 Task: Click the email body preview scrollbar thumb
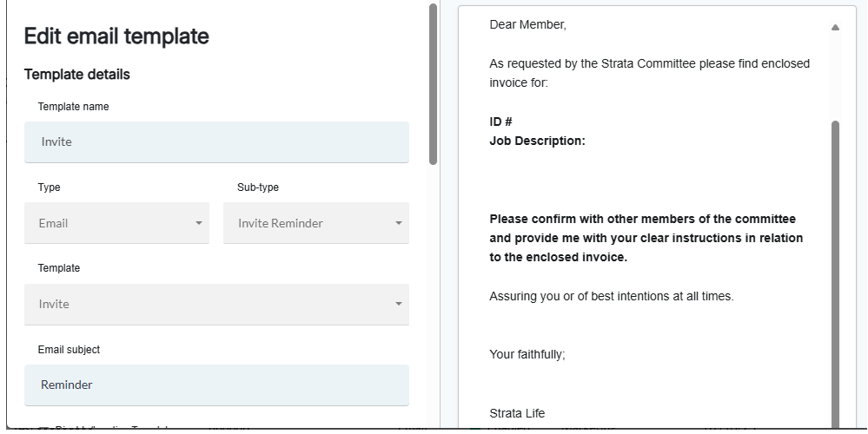point(835,260)
